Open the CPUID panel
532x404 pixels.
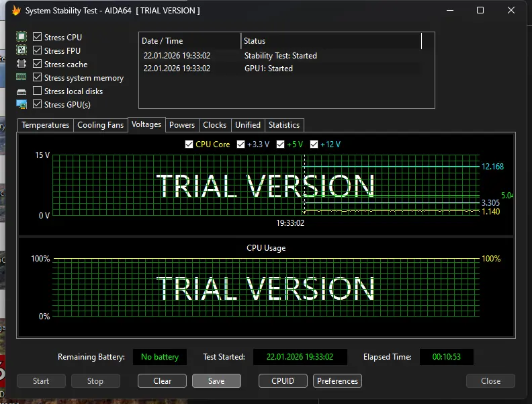pyautogui.click(x=283, y=381)
